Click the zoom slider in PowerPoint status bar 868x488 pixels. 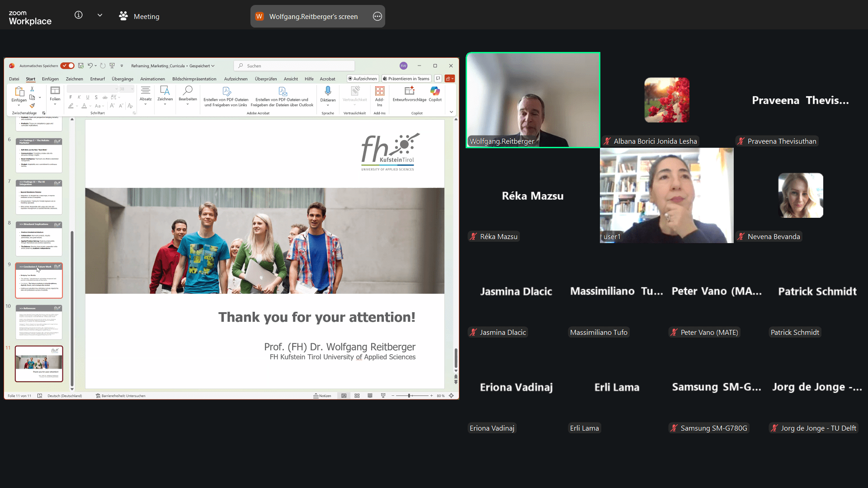[410, 396]
